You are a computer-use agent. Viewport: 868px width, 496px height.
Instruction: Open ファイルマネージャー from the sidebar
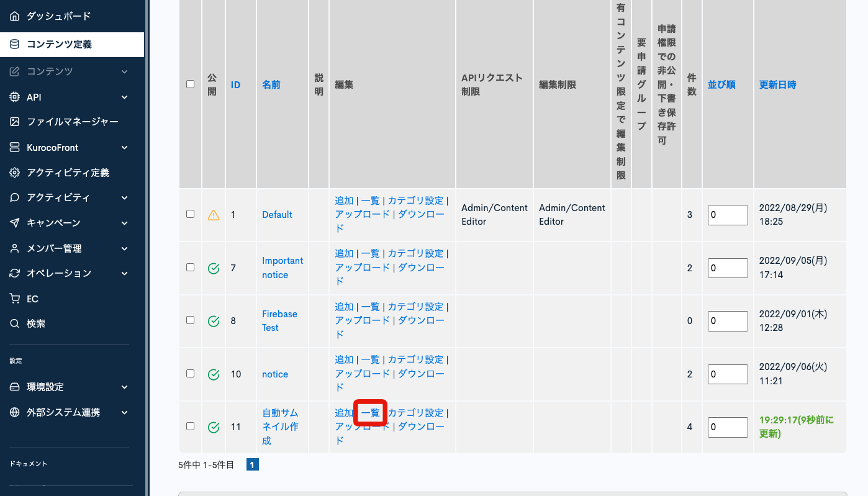[x=72, y=122]
